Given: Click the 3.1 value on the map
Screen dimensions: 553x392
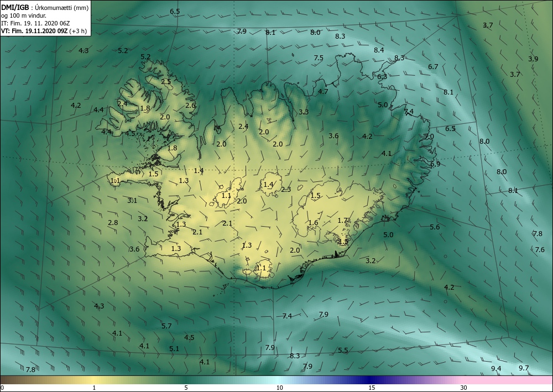Looking at the screenshot, I should click(132, 201).
